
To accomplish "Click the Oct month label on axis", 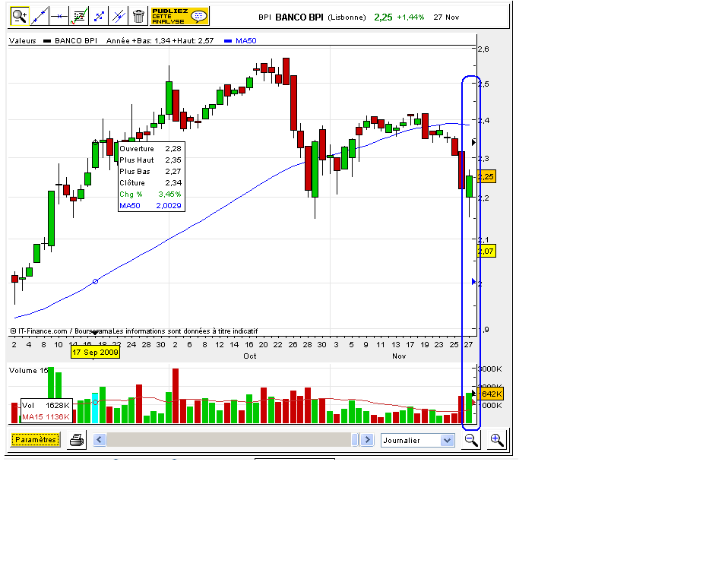I will tap(250, 356).
